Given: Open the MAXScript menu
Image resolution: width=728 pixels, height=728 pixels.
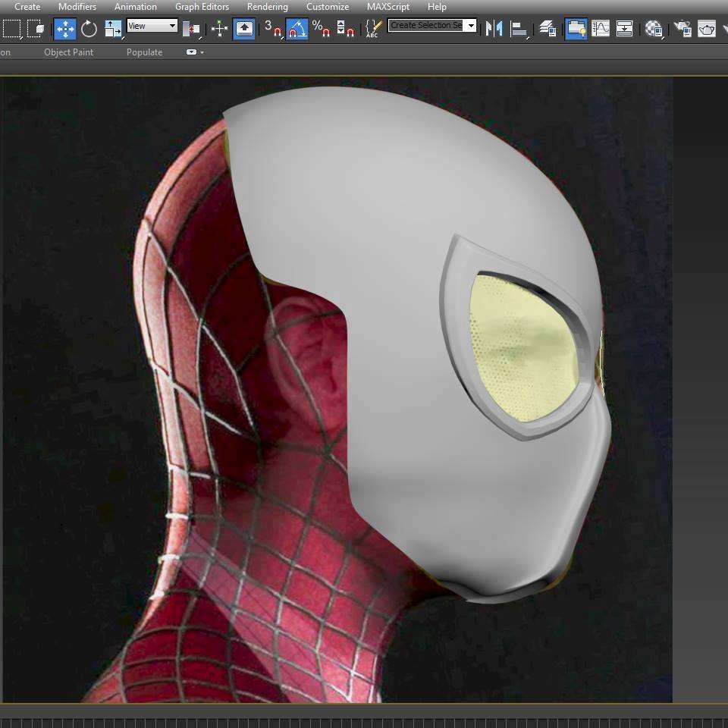Looking at the screenshot, I should click(x=388, y=7).
